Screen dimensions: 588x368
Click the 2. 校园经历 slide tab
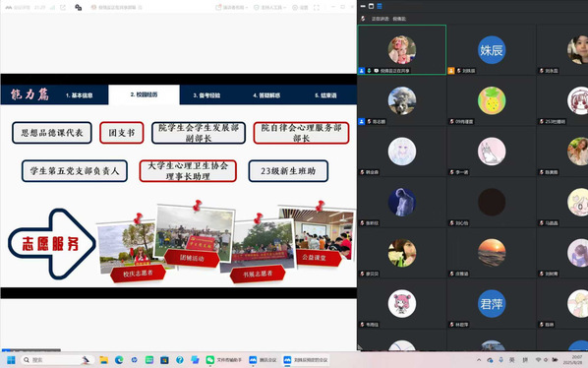[x=144, y=94]
